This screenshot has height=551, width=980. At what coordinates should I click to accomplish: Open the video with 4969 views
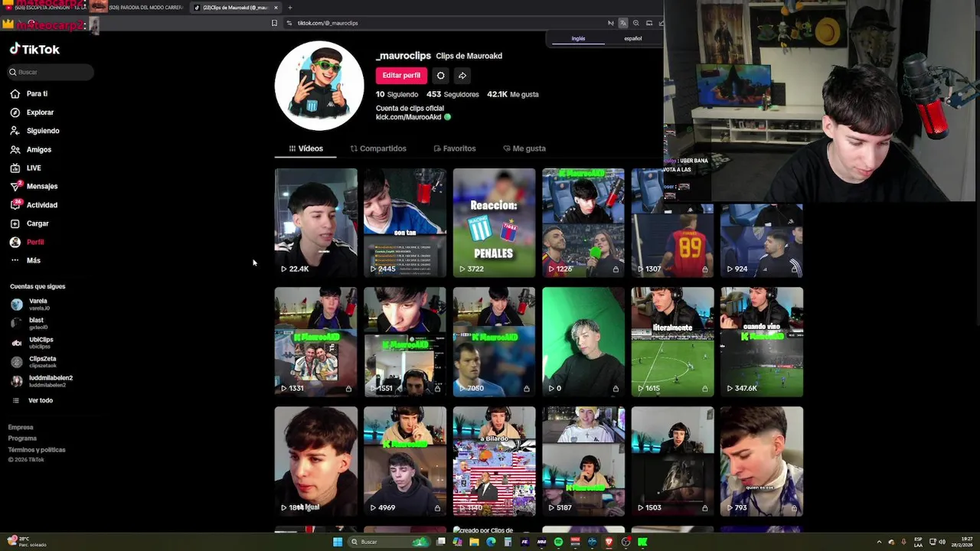405,461
